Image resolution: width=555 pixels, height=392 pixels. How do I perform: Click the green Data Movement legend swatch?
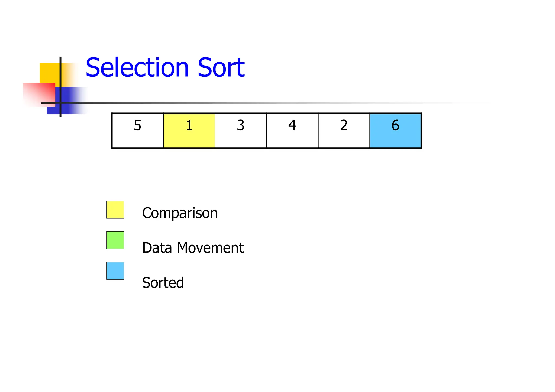(115, 240)
